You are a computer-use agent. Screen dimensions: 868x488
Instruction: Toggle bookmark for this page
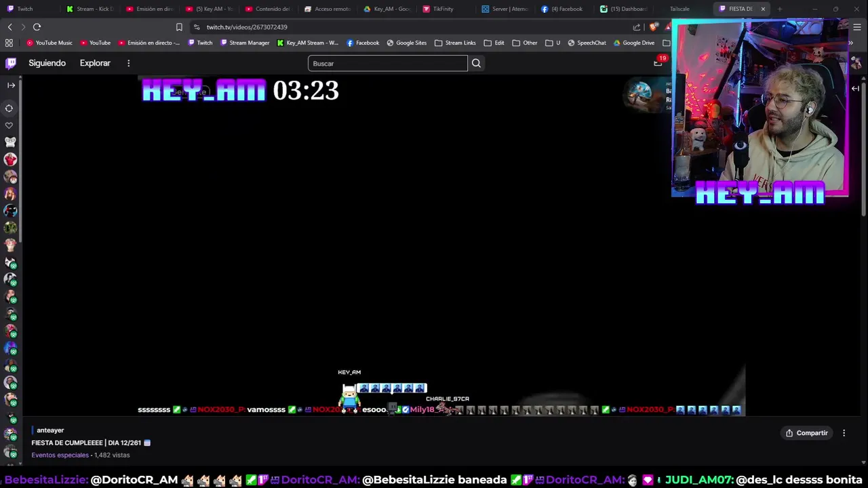pyautogui.click(x=179, y=27)
